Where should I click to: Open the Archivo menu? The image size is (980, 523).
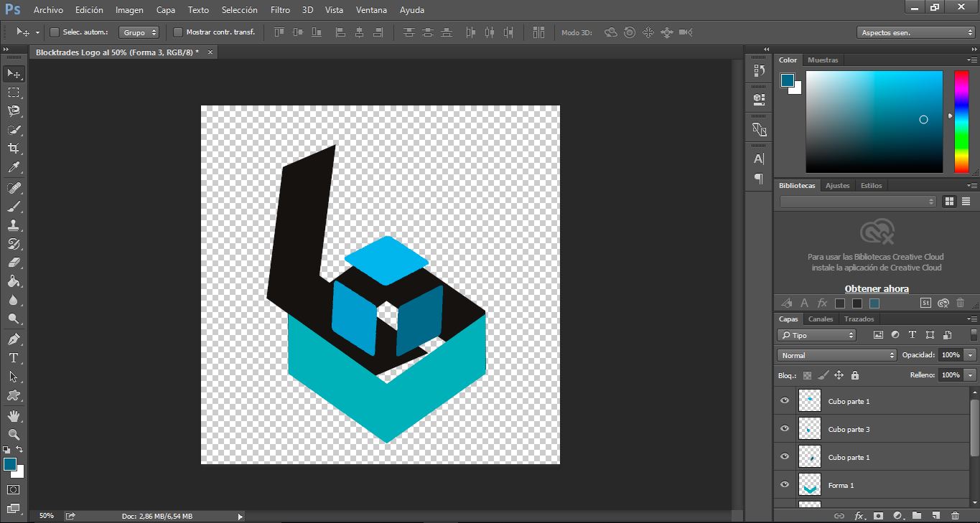point(48,10)
